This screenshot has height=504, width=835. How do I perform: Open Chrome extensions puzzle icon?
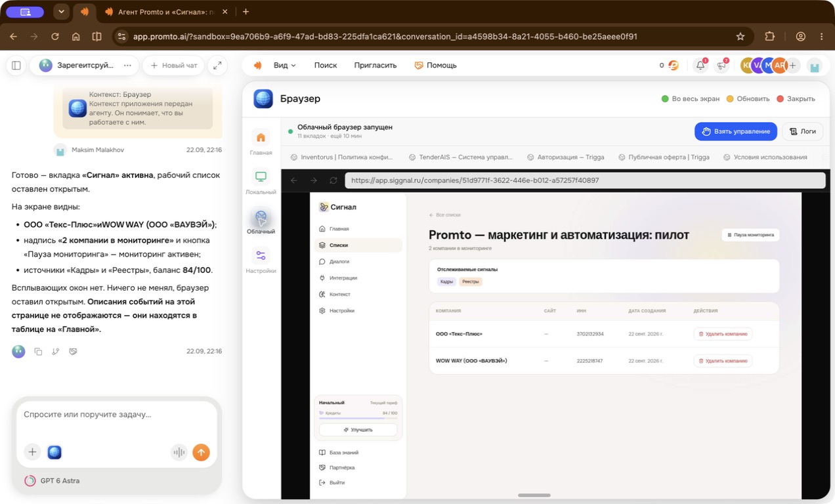[770, 37]
